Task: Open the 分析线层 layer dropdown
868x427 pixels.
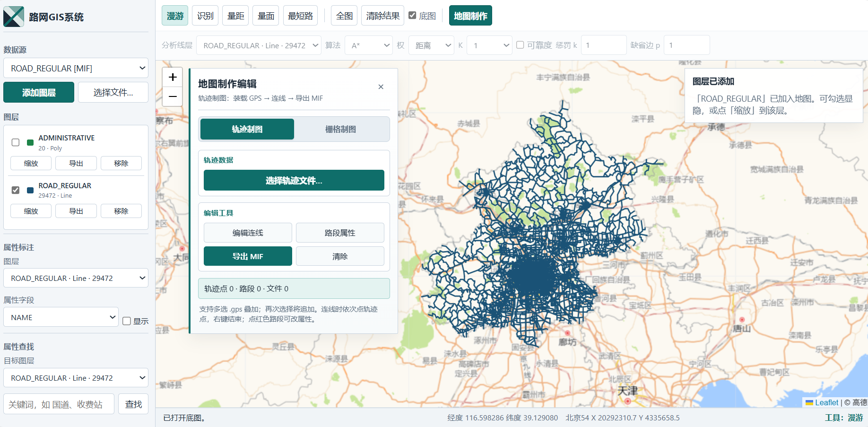Action: click(259, 45)
